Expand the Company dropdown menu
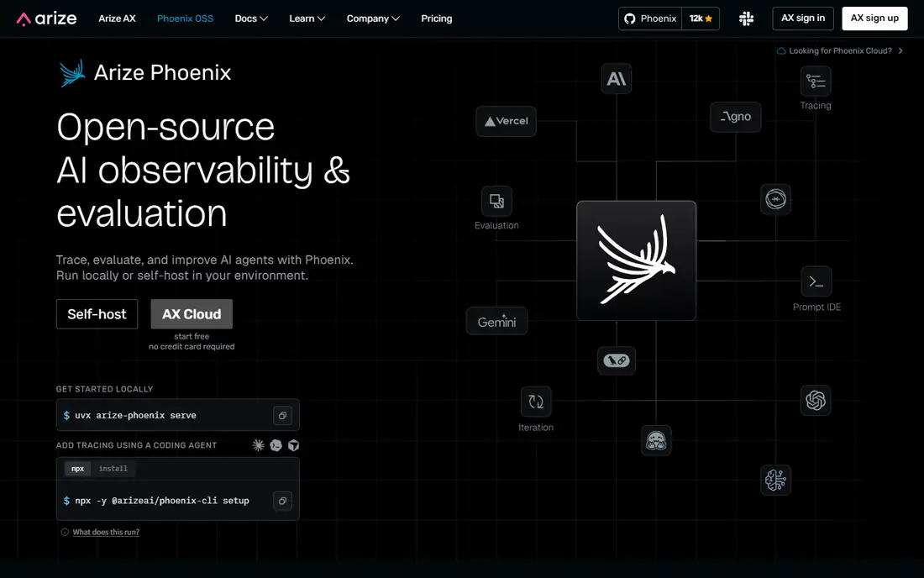The height and width of the screenshot is (578, 924). (373, 18)
